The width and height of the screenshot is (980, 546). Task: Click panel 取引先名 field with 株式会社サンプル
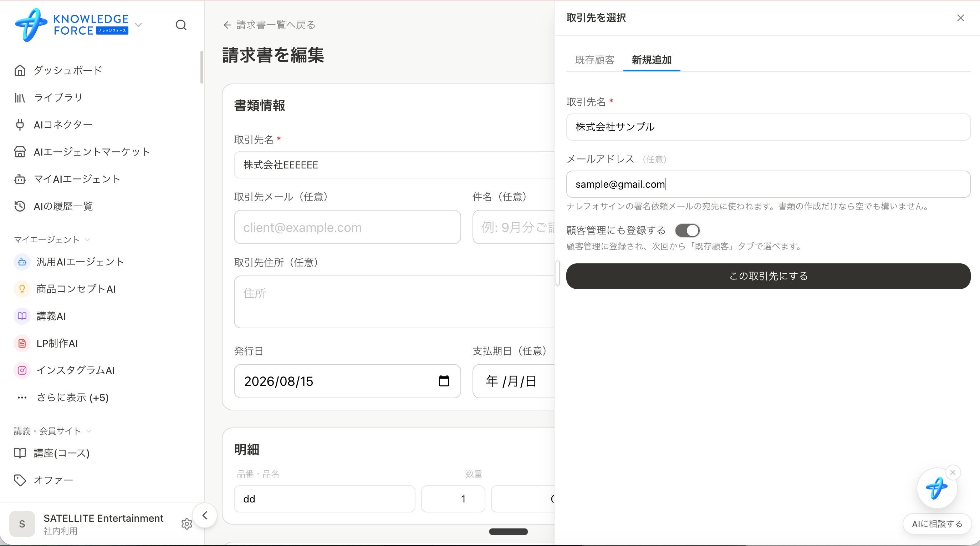768,127
